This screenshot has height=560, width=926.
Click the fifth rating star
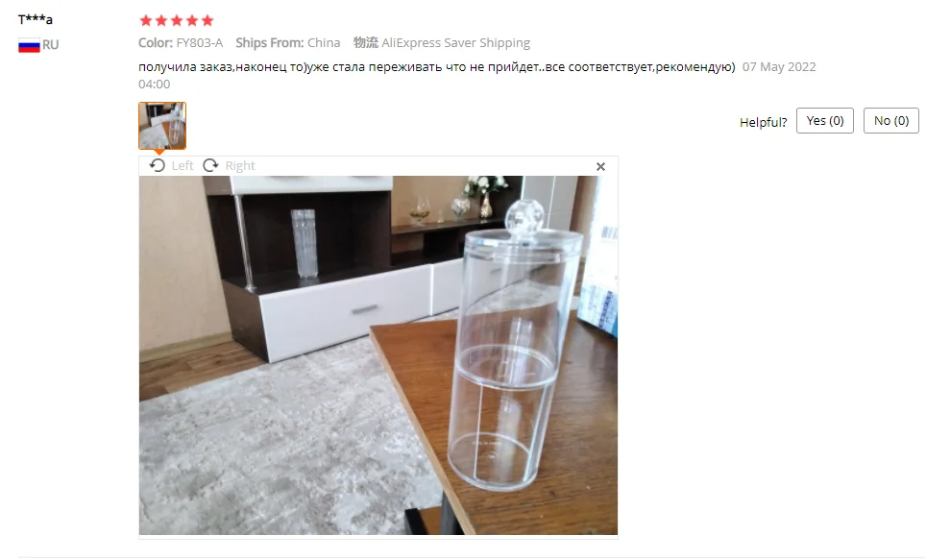207,21
